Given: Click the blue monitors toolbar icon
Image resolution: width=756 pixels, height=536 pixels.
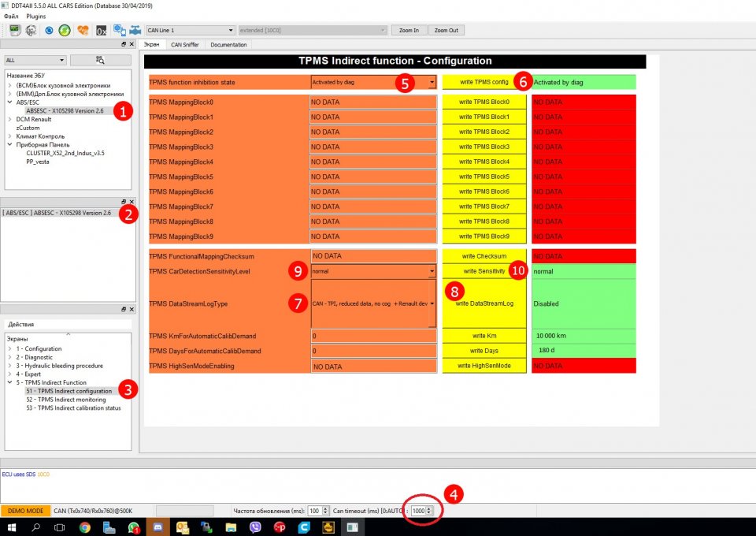Looking at the screenshot, I should (119, 30).
